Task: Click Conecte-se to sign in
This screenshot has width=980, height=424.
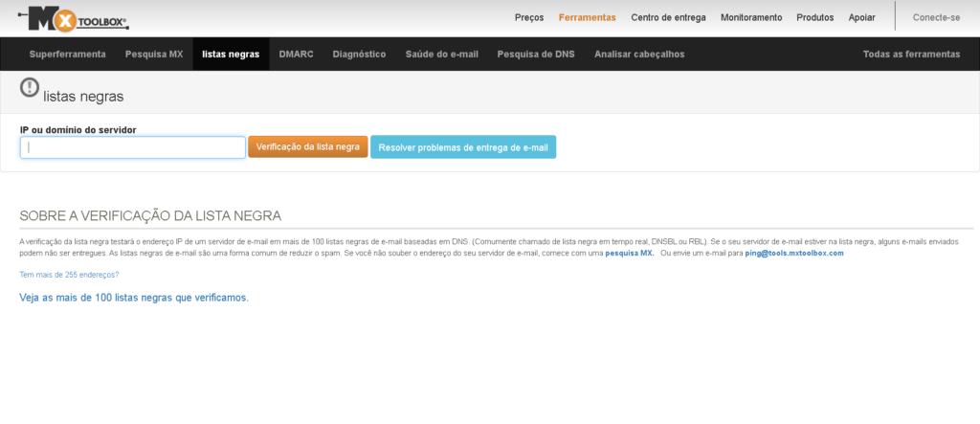Action: (936, 17)
